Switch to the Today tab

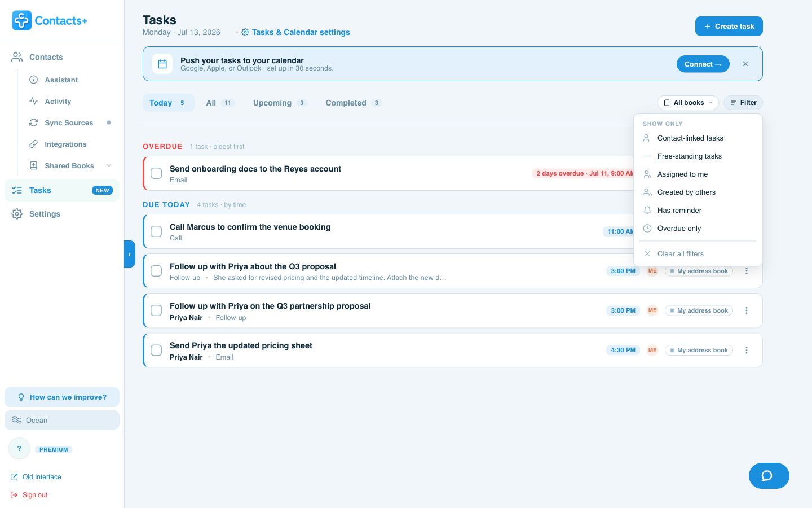(x=168, y=103)
